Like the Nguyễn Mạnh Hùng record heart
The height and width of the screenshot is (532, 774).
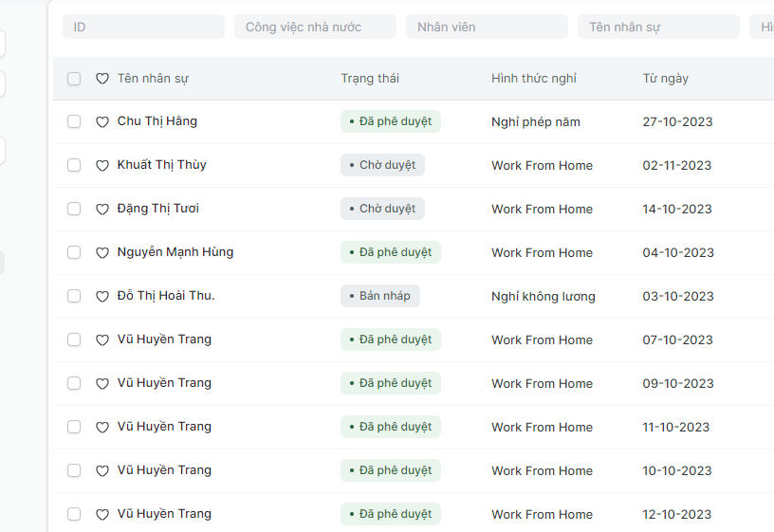coord(102,253)
